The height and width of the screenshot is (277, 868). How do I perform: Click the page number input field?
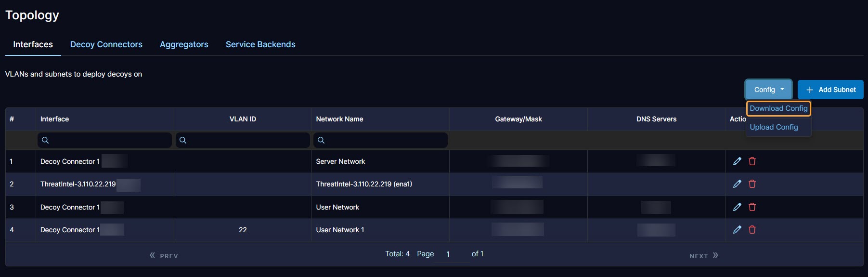pyautogui.click(x=452, y=254)
